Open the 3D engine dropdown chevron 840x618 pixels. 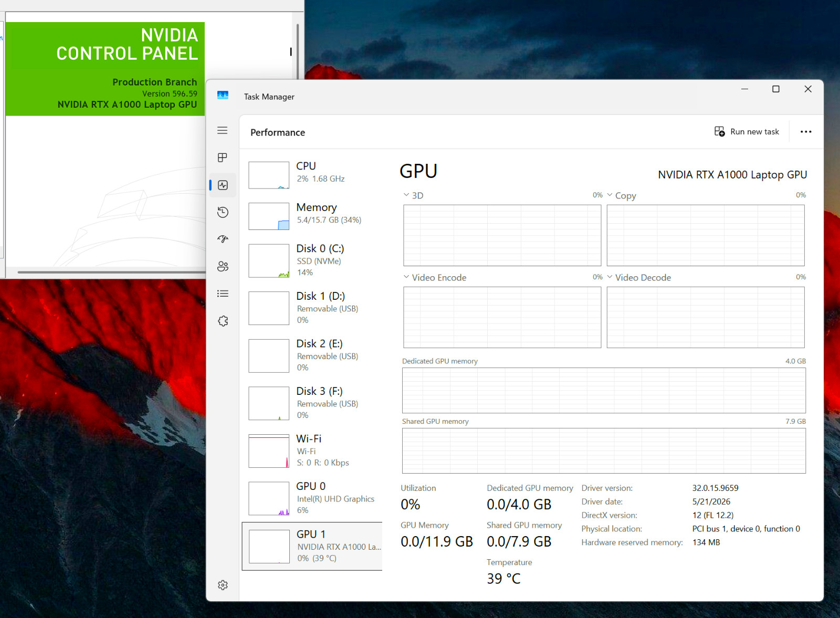(406, 195)
